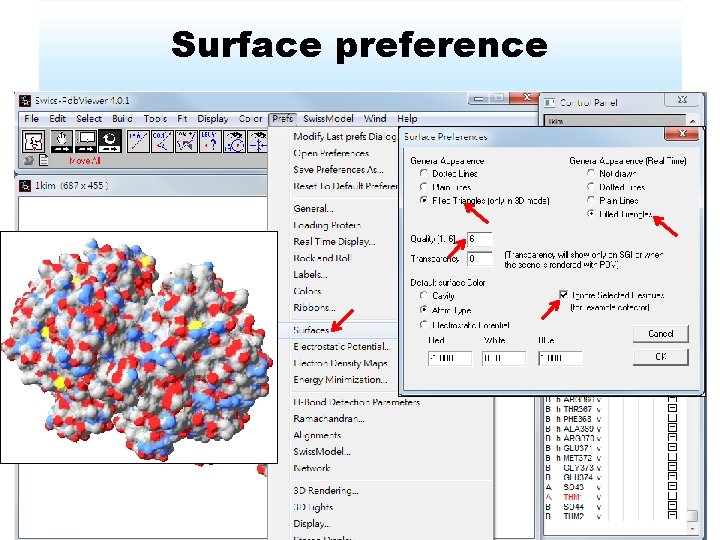This screenshot has height=540, width=720.
Task: Click OK in Surface Preferences
Action: pos(661,357)
